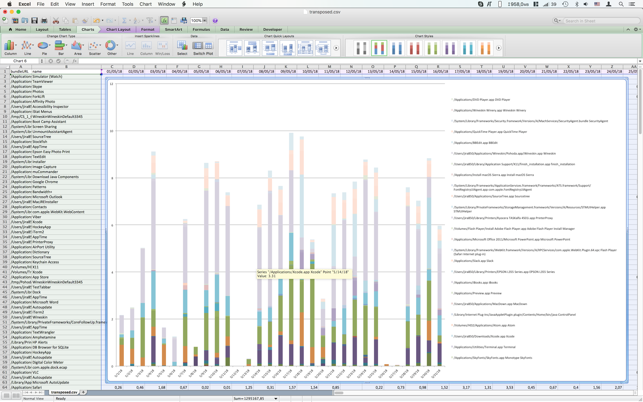643x402 pixels.
Task: Click the Select data button
Action: [182, 47]
